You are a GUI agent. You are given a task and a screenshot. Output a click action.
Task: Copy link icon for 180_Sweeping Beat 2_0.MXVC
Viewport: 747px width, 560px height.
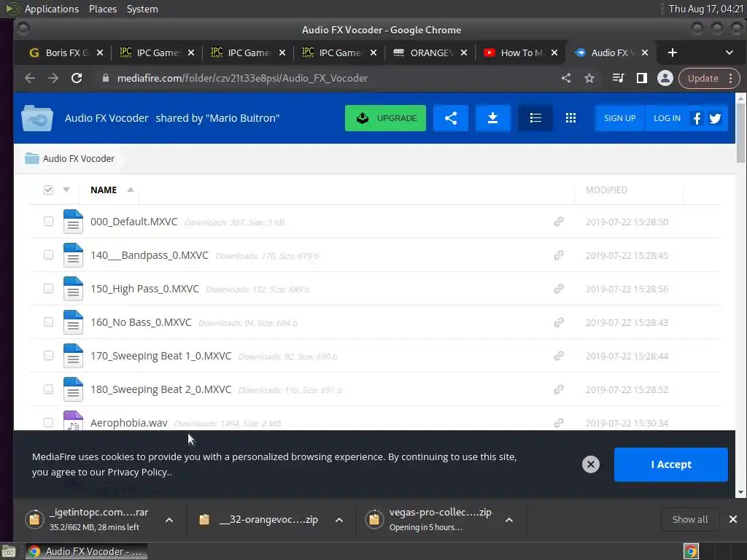click(x=558, y=389)
